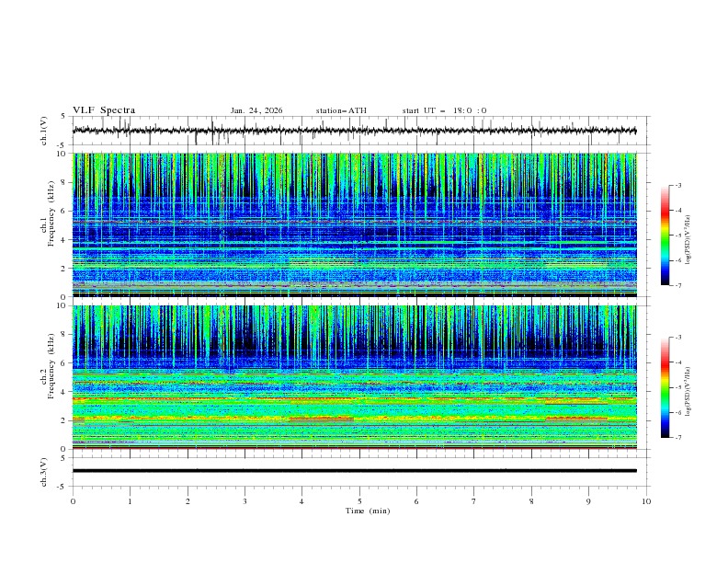Click the ch.2 spectrogram color bar
The image size is (728, 563).
click(x=665, y=386)
